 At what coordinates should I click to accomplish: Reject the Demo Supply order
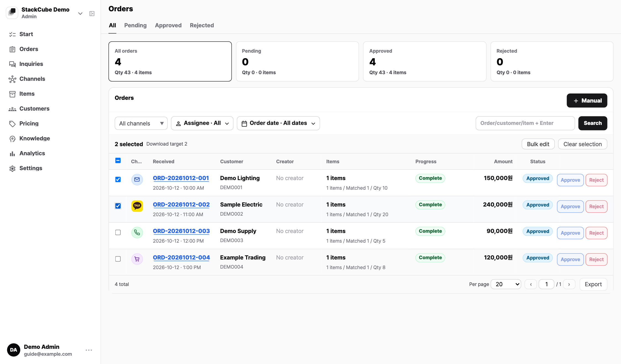tap(596, 233)
